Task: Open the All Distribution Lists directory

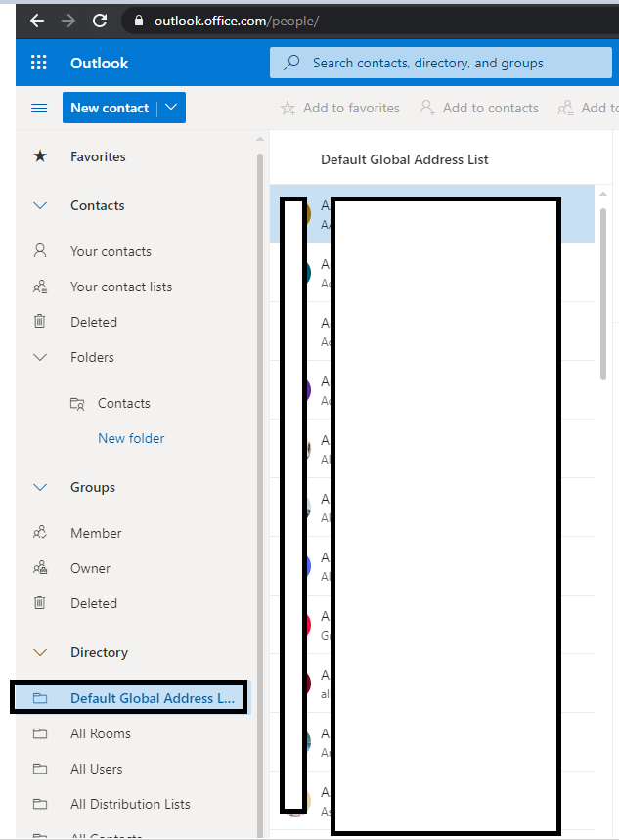Action: 130,804
